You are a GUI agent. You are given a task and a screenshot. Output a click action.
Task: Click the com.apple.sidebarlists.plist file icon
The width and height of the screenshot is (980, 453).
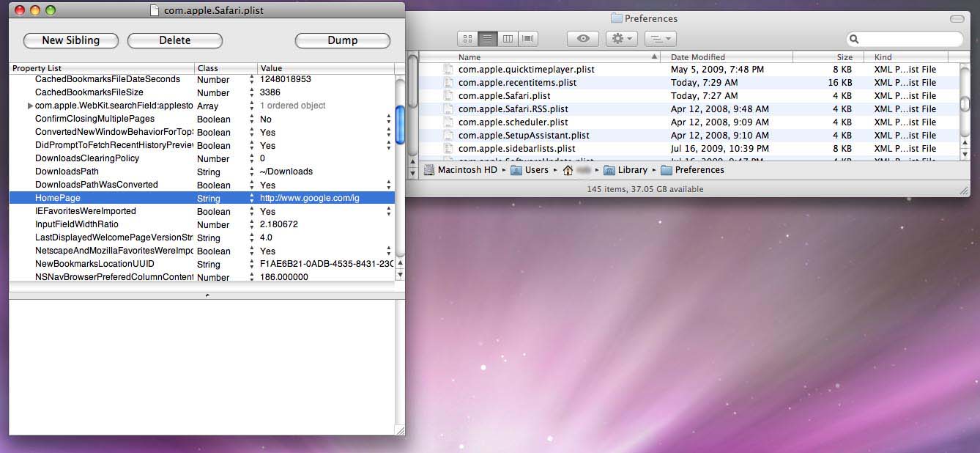tap(449, 148)
